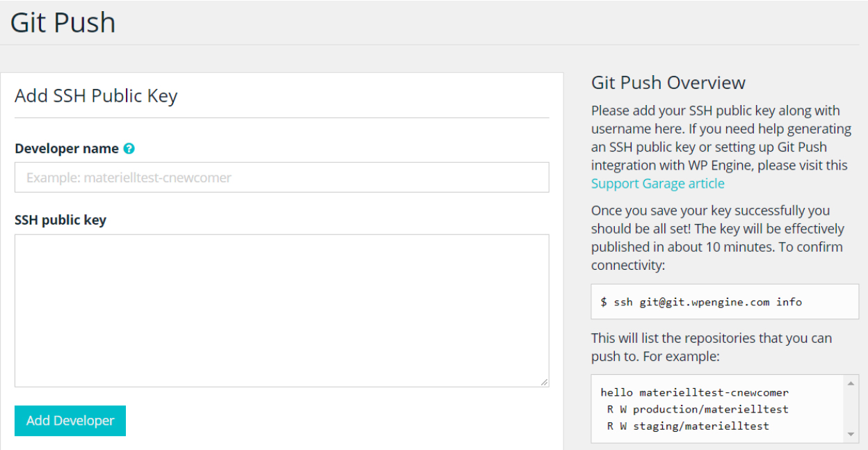Click the SSH public key label
The height and width of the screenshot is (450, 868).
[x=61, y=220]
